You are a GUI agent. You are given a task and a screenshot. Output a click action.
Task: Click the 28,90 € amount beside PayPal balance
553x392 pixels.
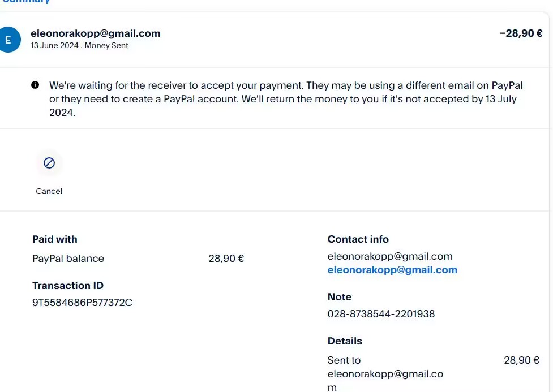point(226,259)
